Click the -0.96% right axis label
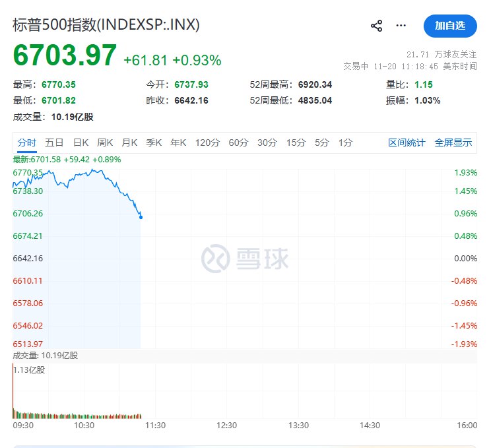 coord(464,304)
